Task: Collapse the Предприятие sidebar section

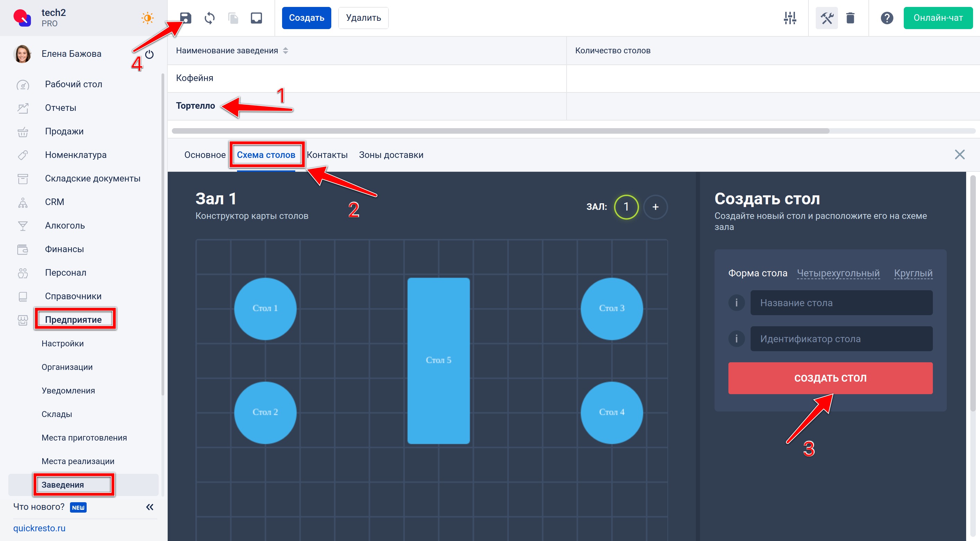Action: pyautogui.click(x=73, y=320)
